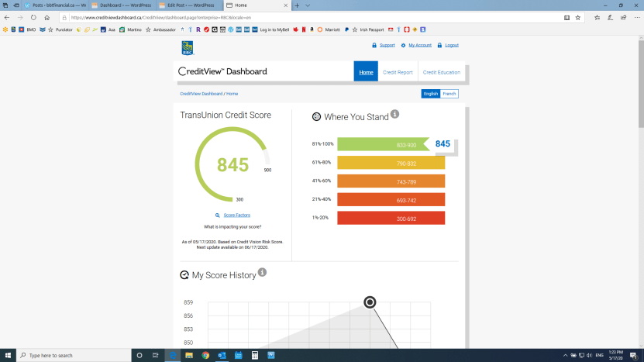The image size is (644, 362).
Task: Click the RBC logo
Action: 187,48
